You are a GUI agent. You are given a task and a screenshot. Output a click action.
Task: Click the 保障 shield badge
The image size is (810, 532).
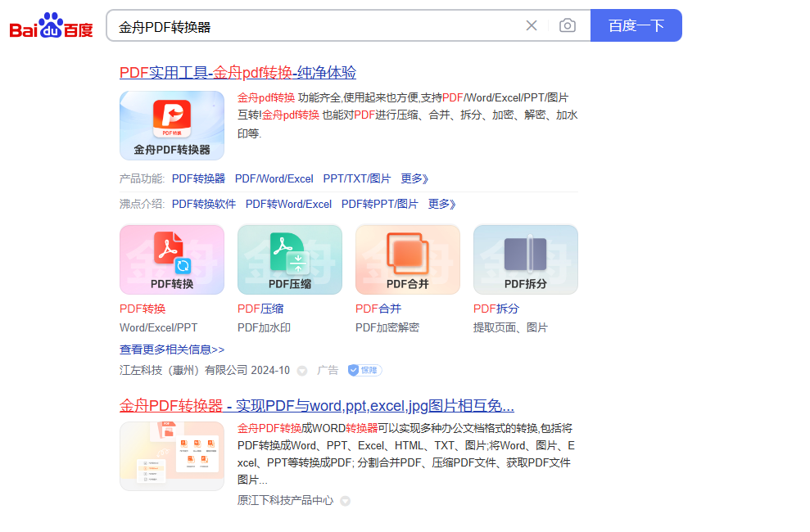coord(364,370)
